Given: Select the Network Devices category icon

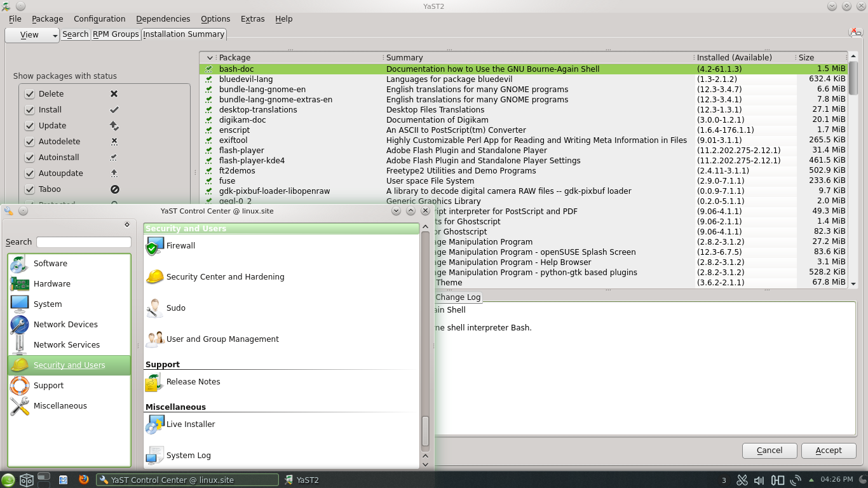Looking at the screenshot, I should [x=20, y=325].
